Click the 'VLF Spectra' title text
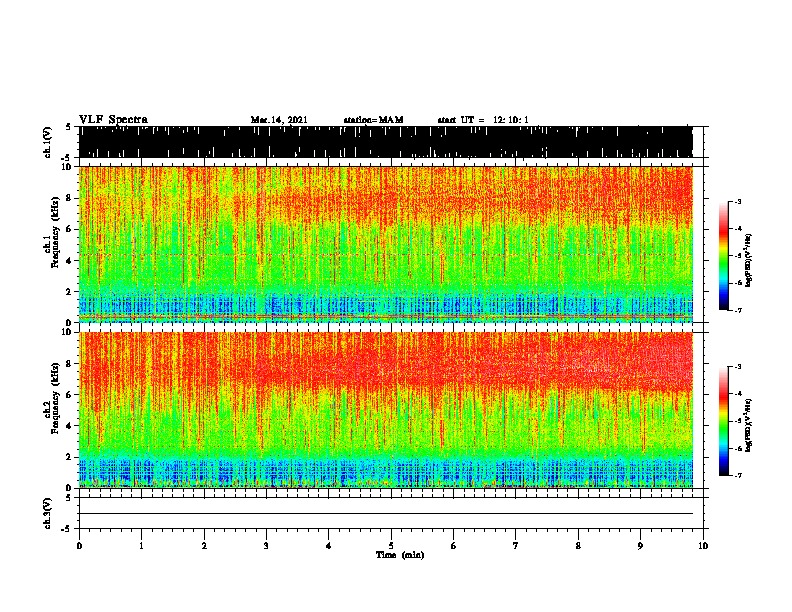792x612 pixels. click(113, 120)
